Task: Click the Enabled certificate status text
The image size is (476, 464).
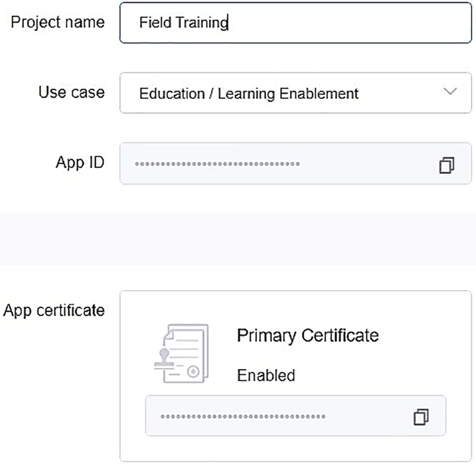Action: (266, 375)
